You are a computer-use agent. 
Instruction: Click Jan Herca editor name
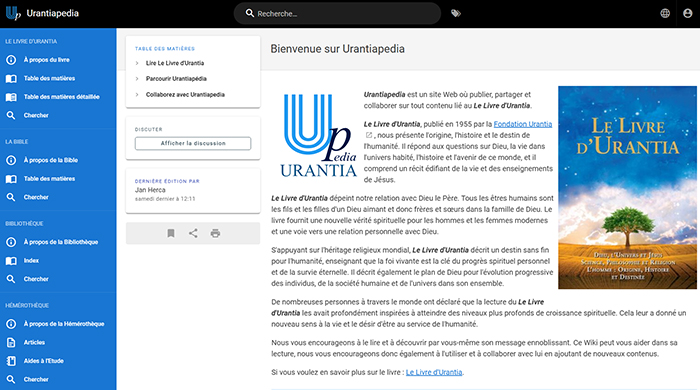[x=150, y=190]
